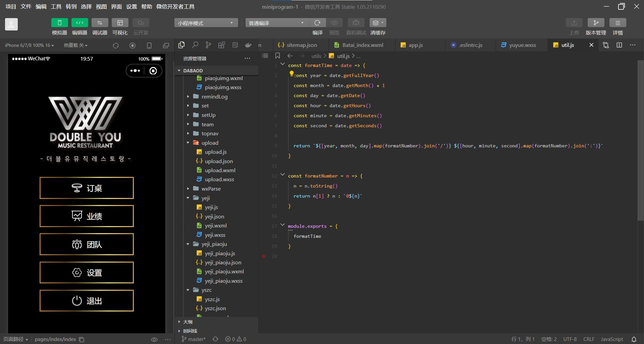Tap the mini program capsule menu dots
This screenshot has width=644, height=344.
pyautogui.click(x=135, y=71)
